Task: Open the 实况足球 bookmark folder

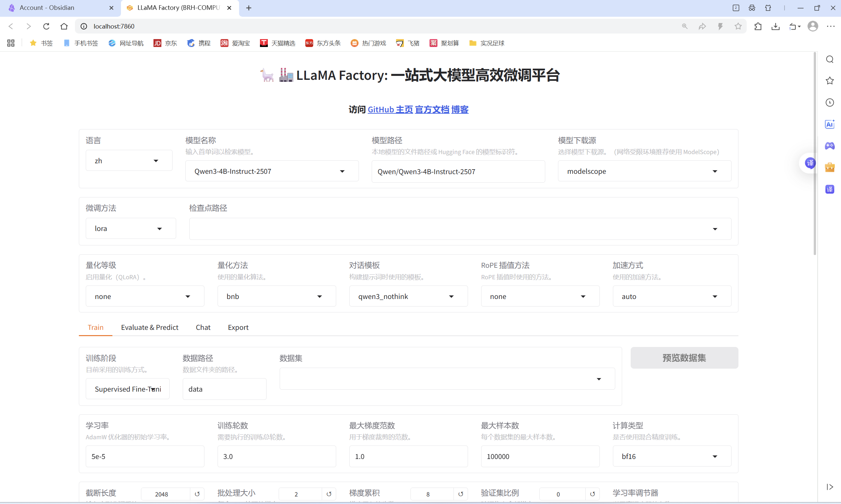Action: click(x=487, y=43)
